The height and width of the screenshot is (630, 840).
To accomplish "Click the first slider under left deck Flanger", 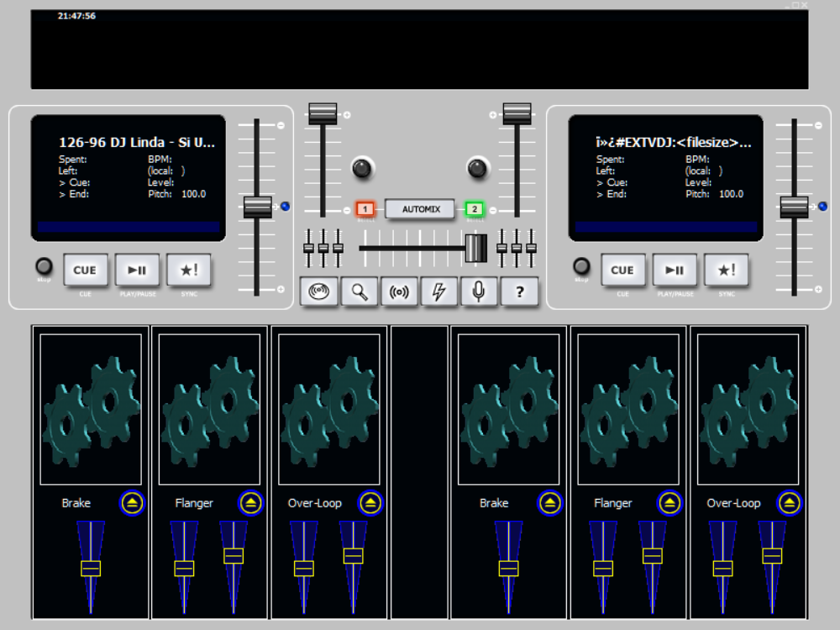I will point(184,569).
